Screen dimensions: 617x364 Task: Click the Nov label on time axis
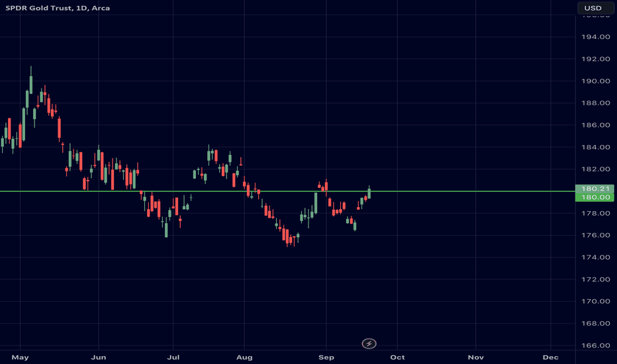pyautogui.click(x=476, y=357)
